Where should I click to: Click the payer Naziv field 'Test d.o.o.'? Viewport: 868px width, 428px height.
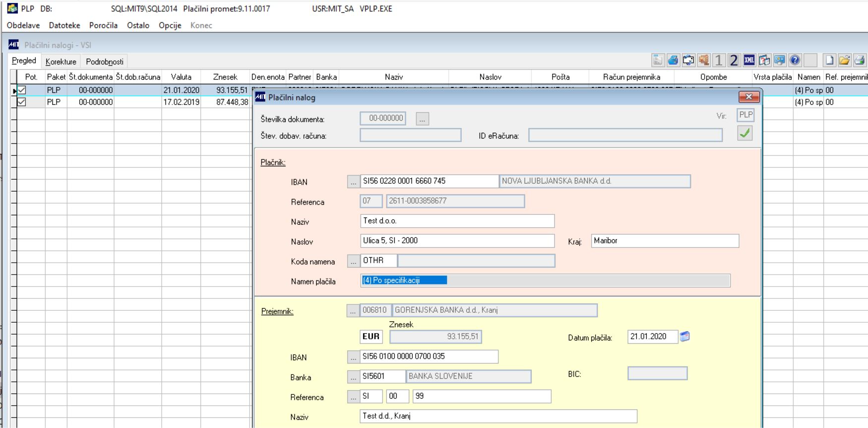(457, 221)
